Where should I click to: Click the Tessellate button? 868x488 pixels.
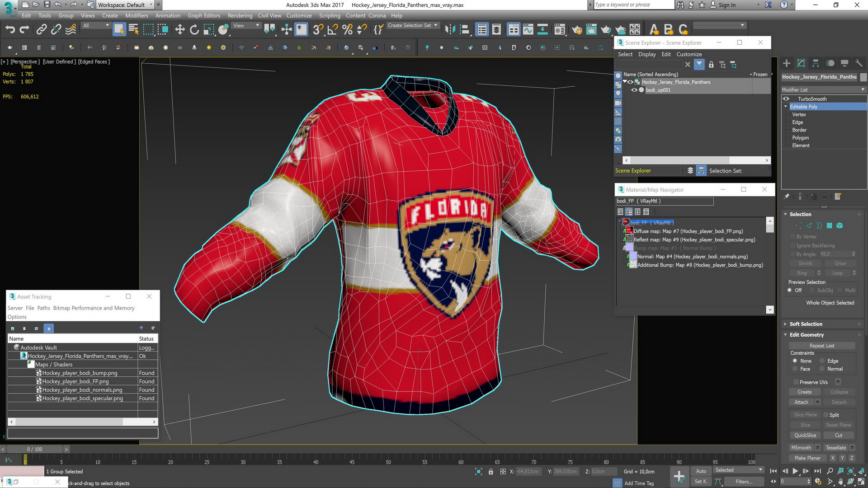click(x=835, y=448)
